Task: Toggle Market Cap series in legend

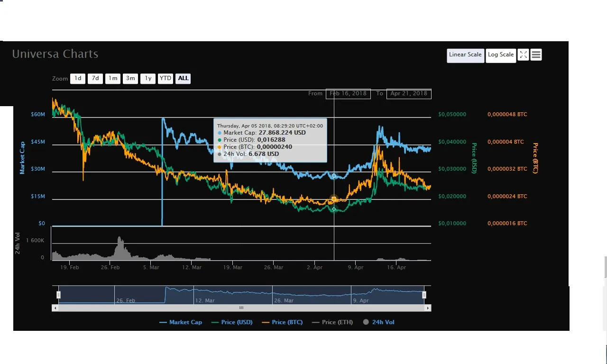Action: pos(181,322)
